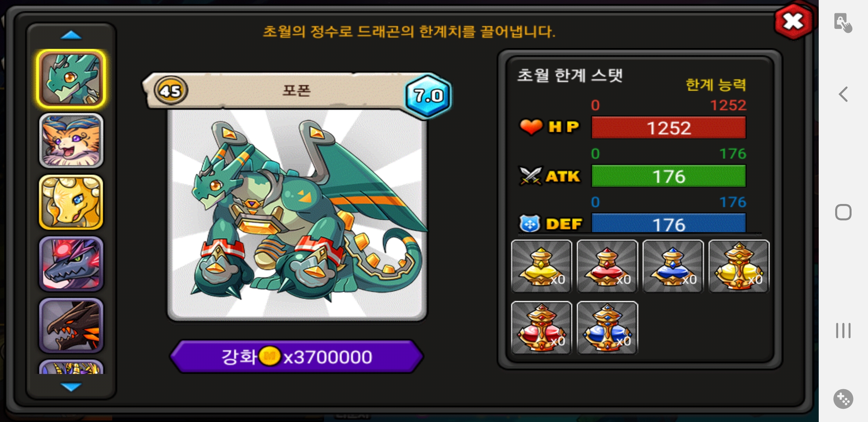Choose the golden dragon portrait
Screen dimensions: 868x422
coord(71,202)
